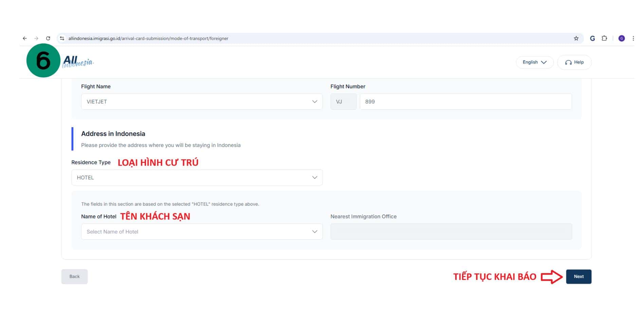Click the browser forward arrow

[36, 38]
